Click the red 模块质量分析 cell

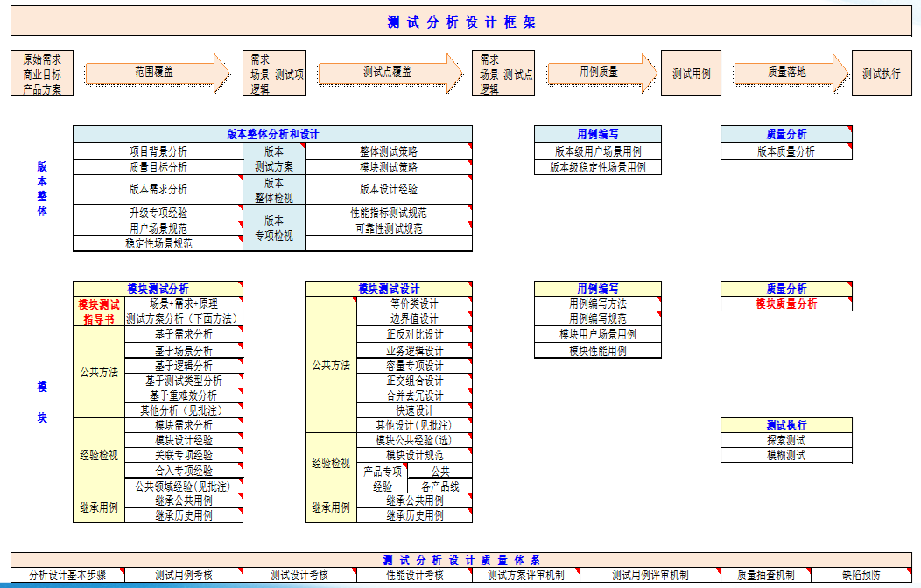[786, 304]
